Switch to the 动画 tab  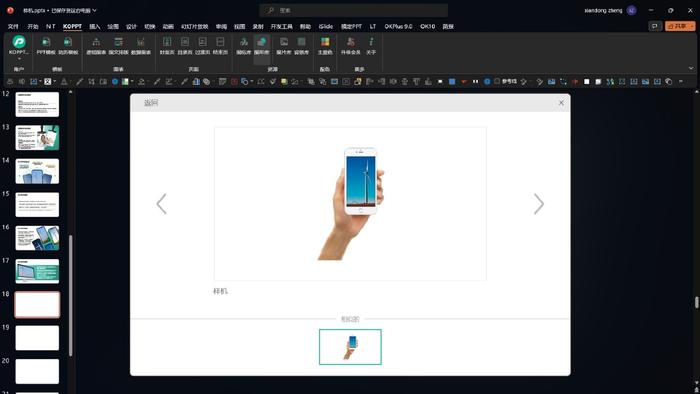(168, 26)
